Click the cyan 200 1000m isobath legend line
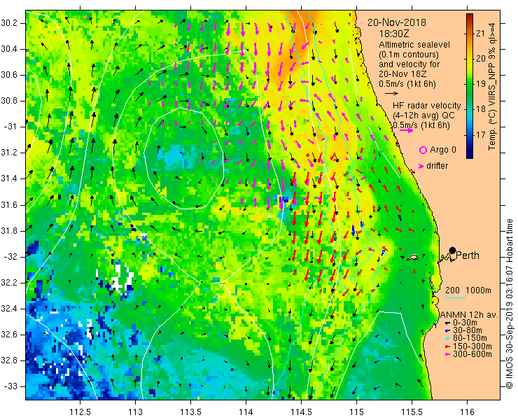The image size is (518, 420). 455,298
